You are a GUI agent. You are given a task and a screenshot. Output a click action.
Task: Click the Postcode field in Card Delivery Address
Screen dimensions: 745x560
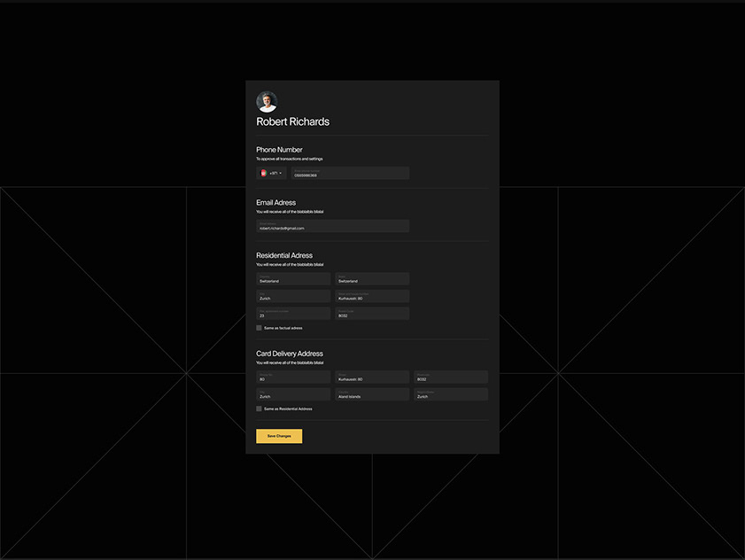(451, 377)
